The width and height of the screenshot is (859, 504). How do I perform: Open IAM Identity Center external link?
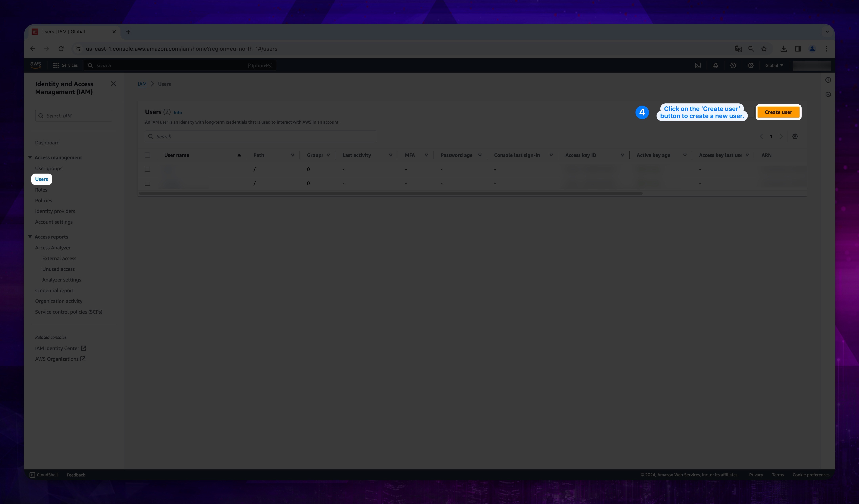point(60,348)
